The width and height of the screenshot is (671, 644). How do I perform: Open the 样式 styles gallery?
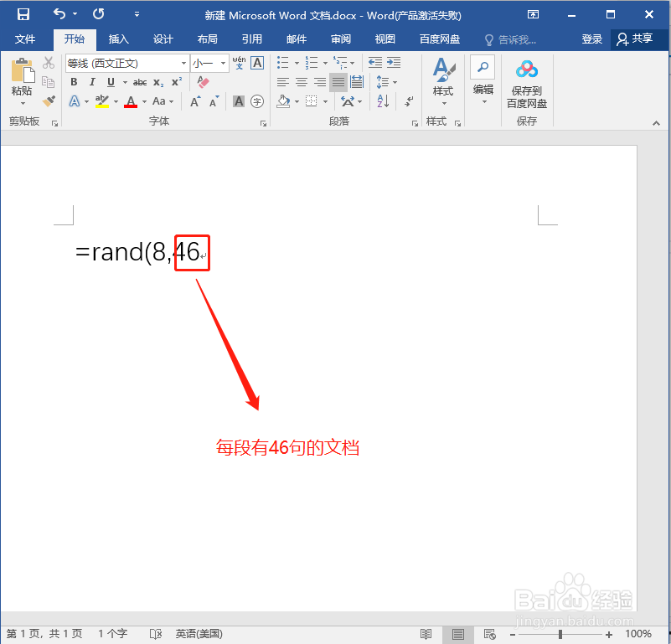click(x=443, y=82)
